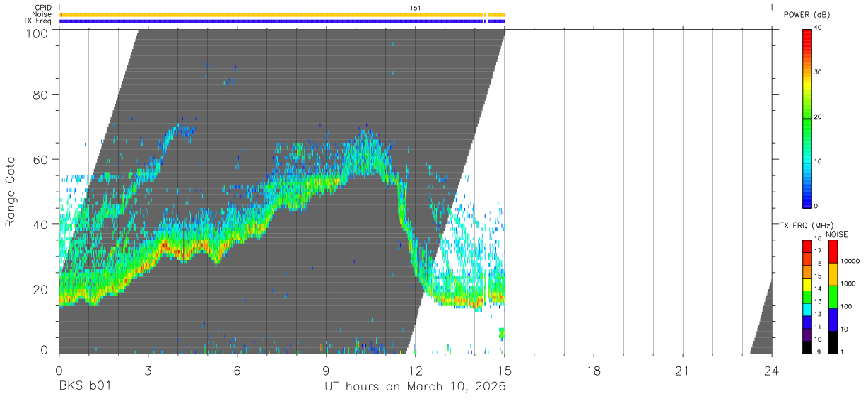Click the yellow noise strip above plot
The width and height of the screenshot is (868, 401).
[282, 14]
